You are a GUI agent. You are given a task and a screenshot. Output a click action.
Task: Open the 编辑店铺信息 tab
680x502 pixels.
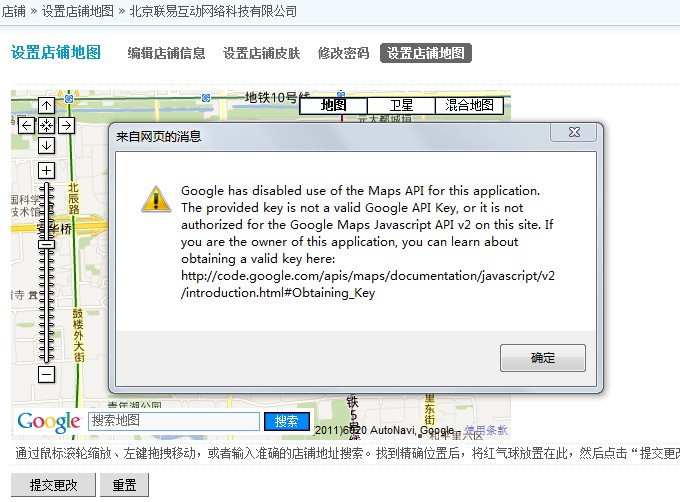[166, 53]
